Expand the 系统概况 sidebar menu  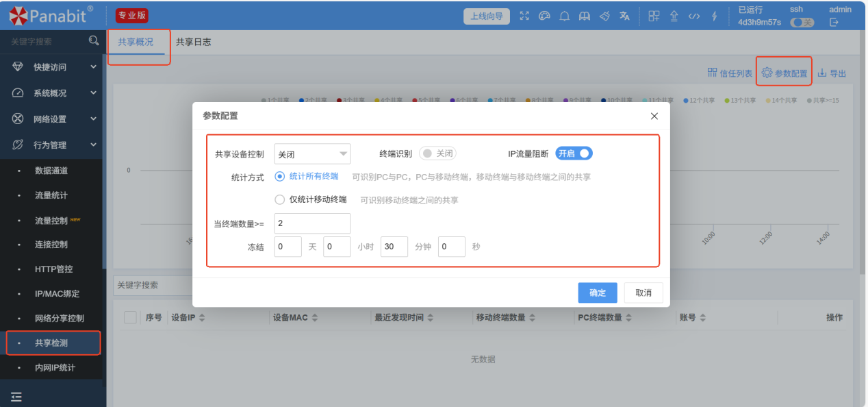coord(53,93)
